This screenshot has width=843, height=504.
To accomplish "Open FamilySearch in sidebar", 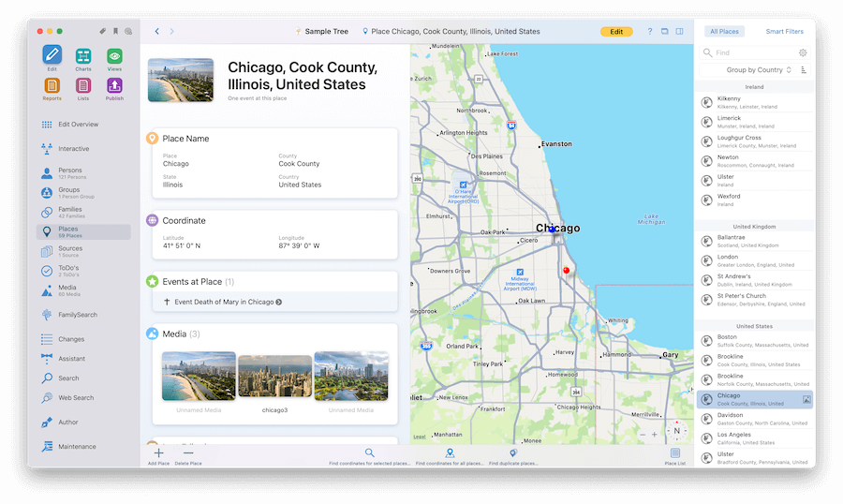I will tap(83, 315).
